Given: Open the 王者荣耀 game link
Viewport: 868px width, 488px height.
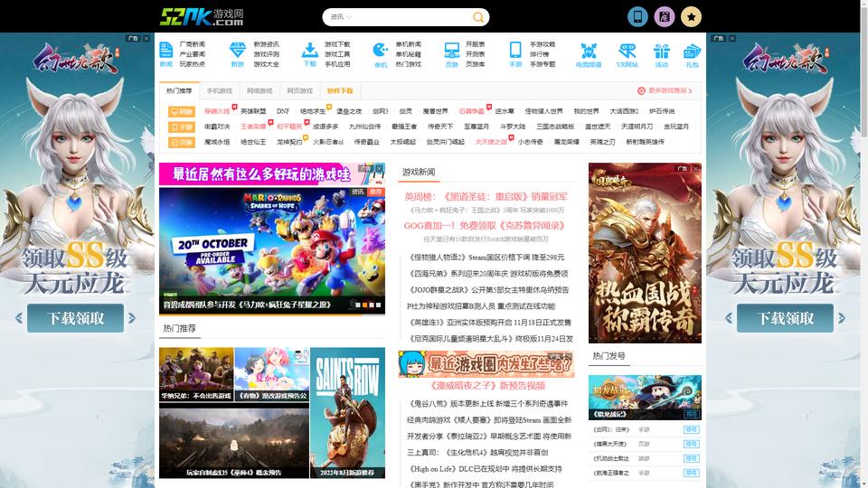Looking at the screenshot, I should click(x=253, y=127).
